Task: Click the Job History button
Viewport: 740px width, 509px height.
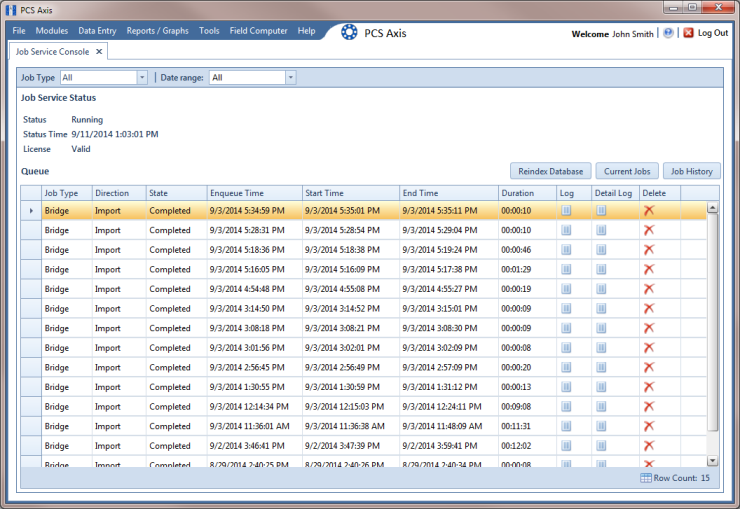Action: (692, 171)
